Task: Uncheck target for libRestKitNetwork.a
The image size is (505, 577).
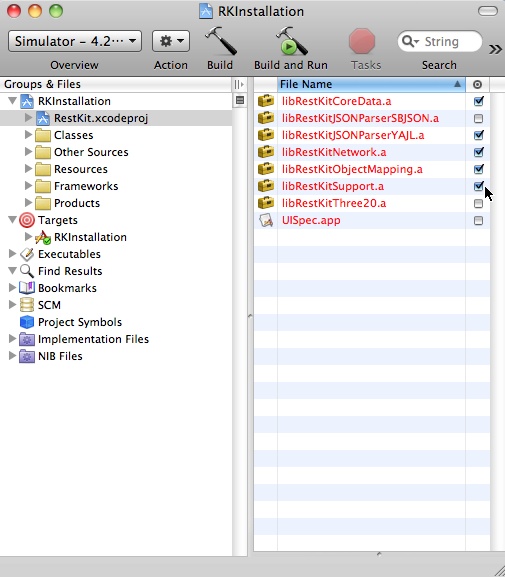Action: pos(478,152)
